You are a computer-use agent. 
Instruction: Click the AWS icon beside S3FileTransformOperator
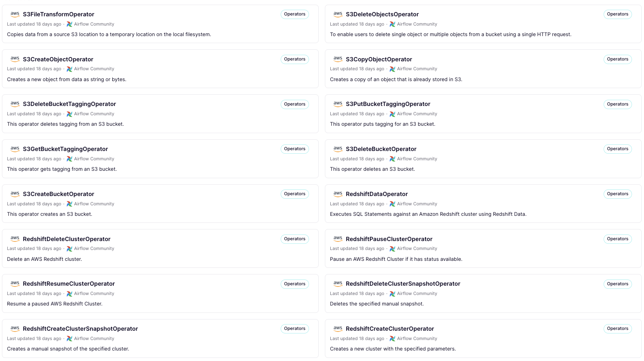point(15,14)
